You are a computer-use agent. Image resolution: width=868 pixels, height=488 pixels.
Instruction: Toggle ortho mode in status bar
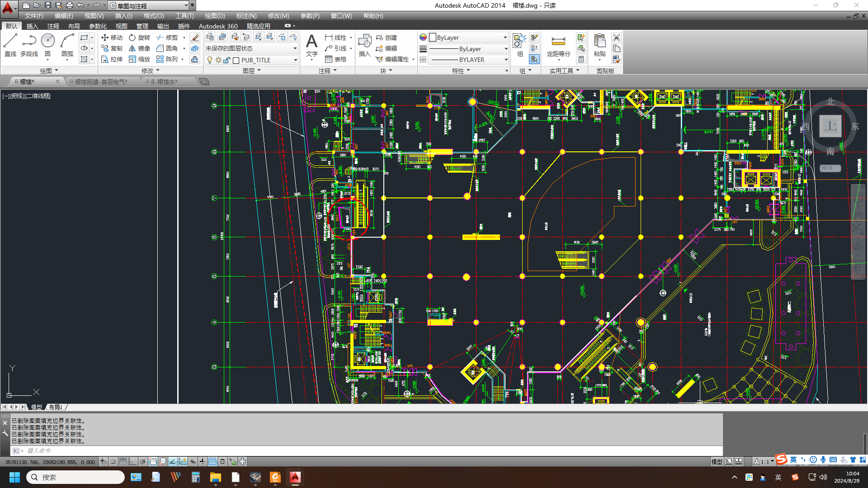click(133, 461)
